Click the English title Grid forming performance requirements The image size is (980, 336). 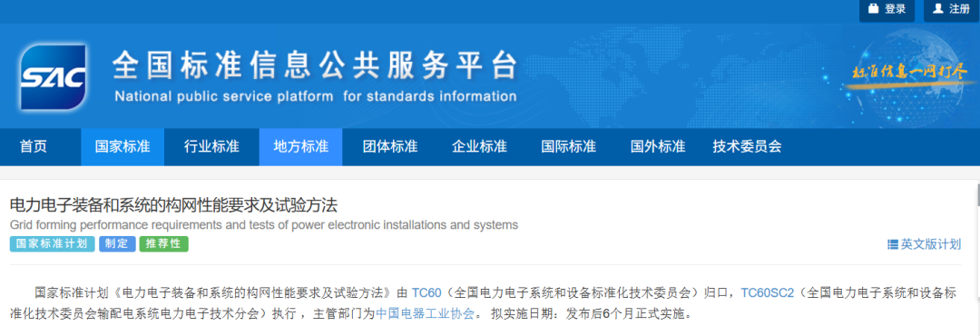point(264,224)
